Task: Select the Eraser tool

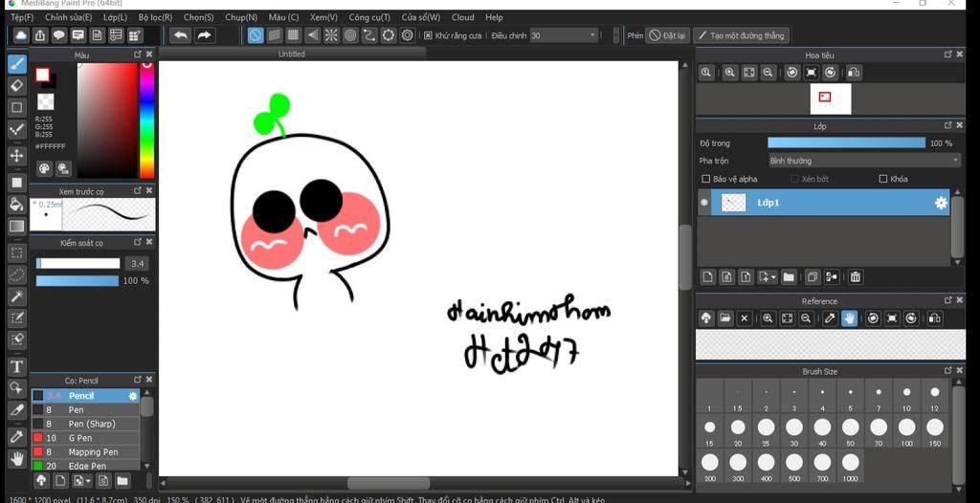Action: point(17,85)
